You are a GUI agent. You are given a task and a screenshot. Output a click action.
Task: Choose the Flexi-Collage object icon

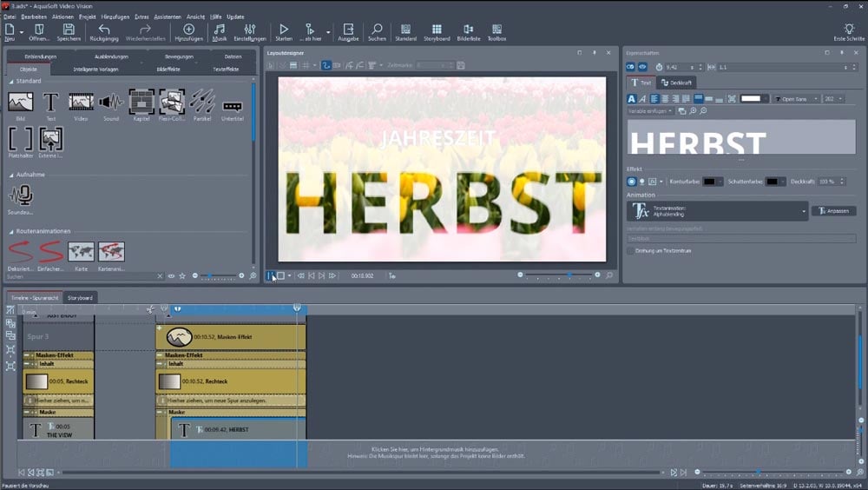click(171, 103)
